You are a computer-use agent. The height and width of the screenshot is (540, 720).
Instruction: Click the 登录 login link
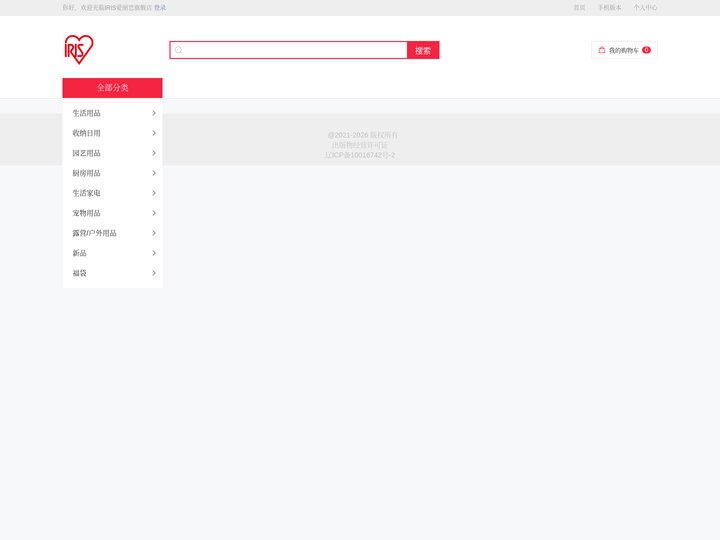pos(160,8)
